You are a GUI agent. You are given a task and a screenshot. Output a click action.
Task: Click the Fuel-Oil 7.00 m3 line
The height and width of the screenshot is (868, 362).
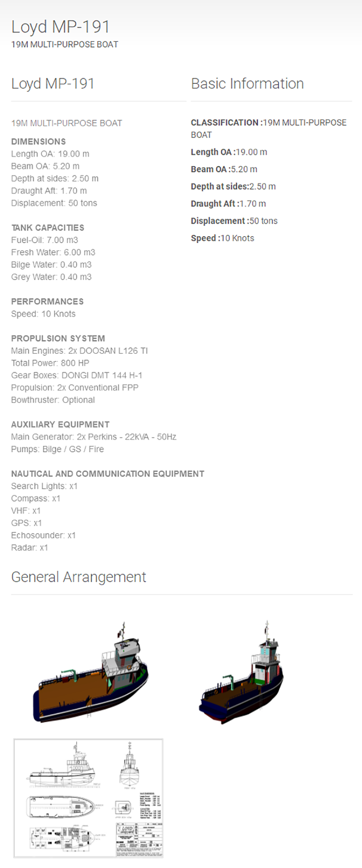click(44, 240)
